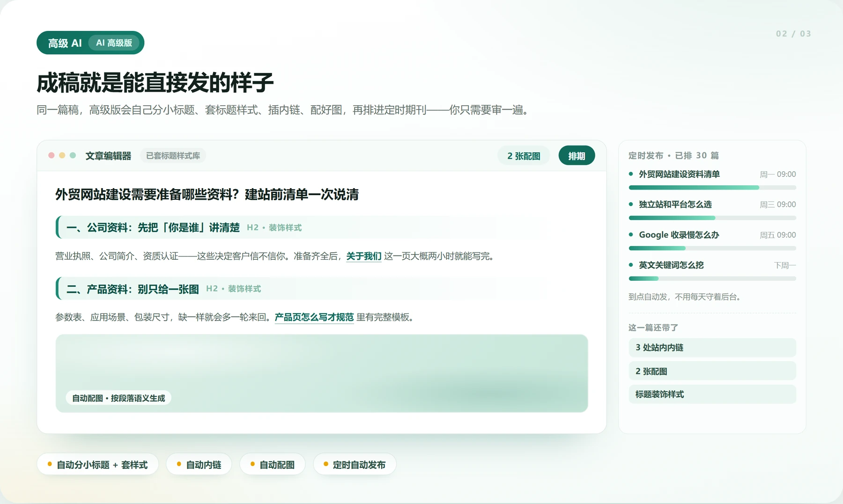Viewport: 843px width, 504px height.
Task: Click the 周三 09:00 time label
Action: (x=778, y=205)
